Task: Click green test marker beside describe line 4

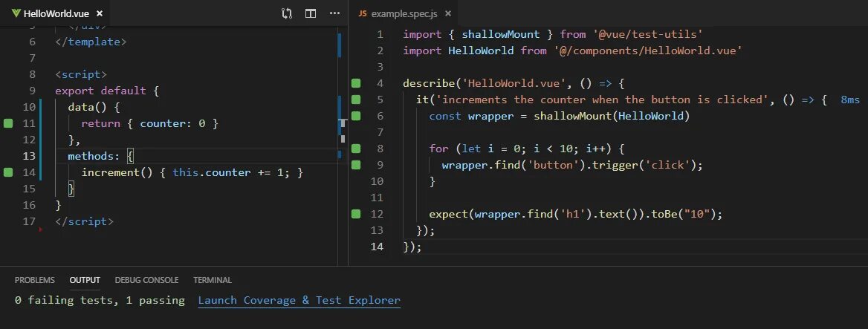Action: pyautogui.click(x=355, y=83)
